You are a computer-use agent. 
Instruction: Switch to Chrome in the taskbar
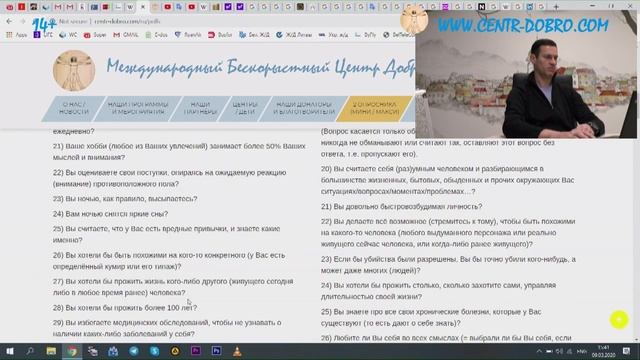coord(72,351)
